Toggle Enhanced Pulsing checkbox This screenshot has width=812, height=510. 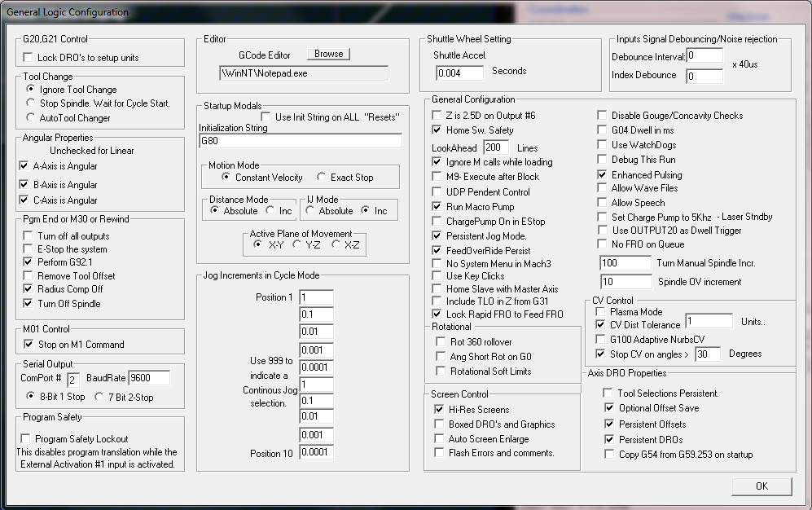tap(602, 174)
